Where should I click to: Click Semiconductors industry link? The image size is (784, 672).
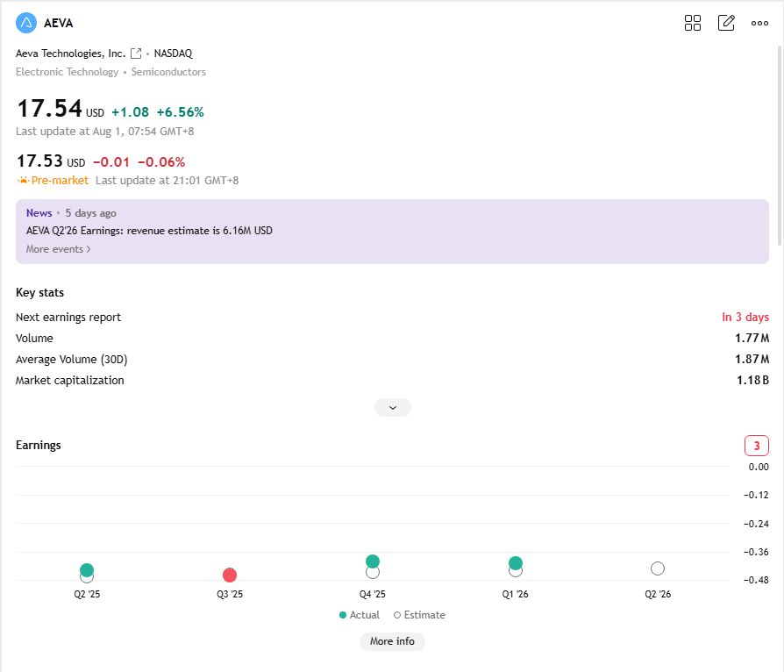168,72
